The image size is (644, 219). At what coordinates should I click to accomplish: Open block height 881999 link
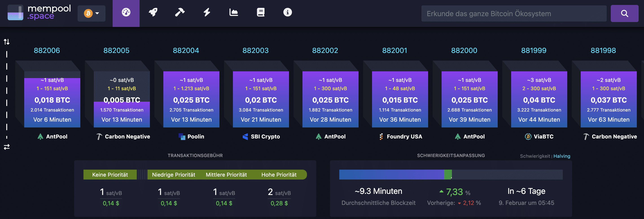coord(534,50)
